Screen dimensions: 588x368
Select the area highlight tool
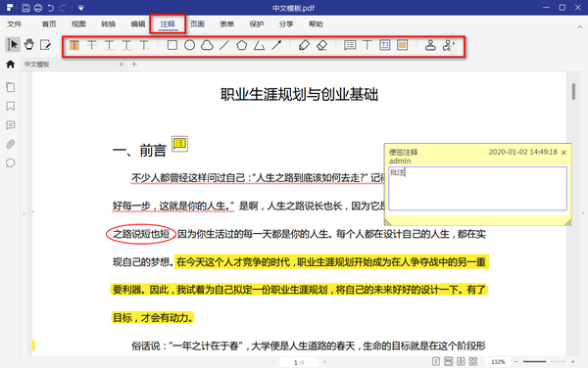pos(403,45)
